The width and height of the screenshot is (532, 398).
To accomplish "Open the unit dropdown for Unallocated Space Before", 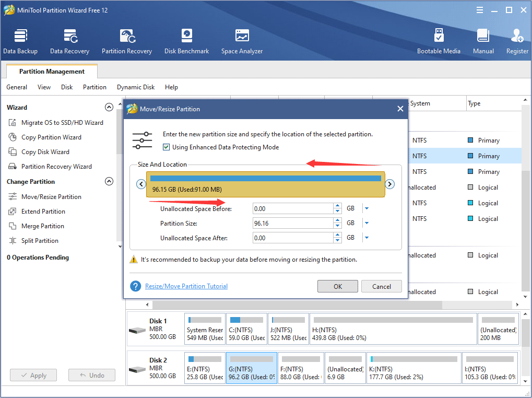I will pos(367,209).
